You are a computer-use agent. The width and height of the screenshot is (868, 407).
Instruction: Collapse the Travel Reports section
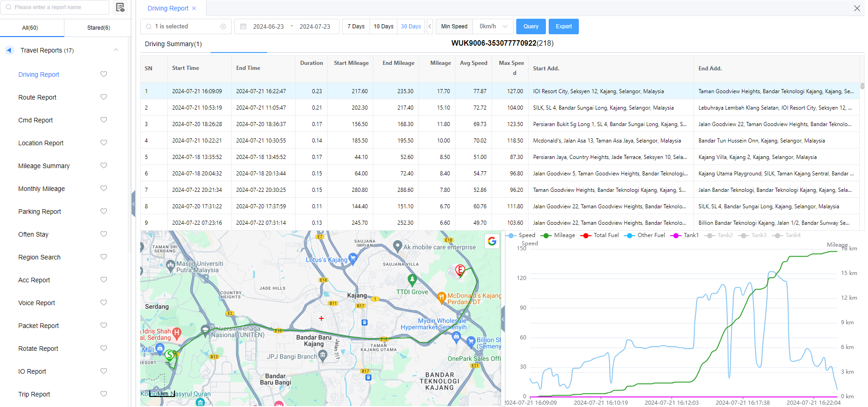(116, 50)
